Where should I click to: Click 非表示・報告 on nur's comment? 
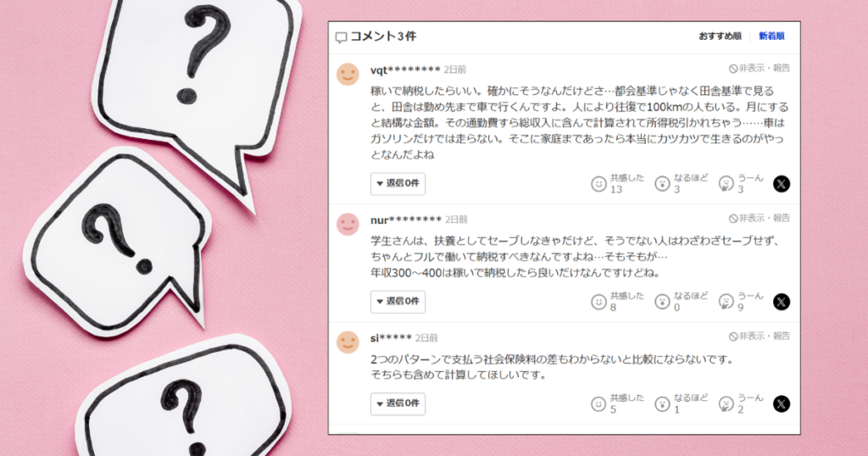click(759, 218)
